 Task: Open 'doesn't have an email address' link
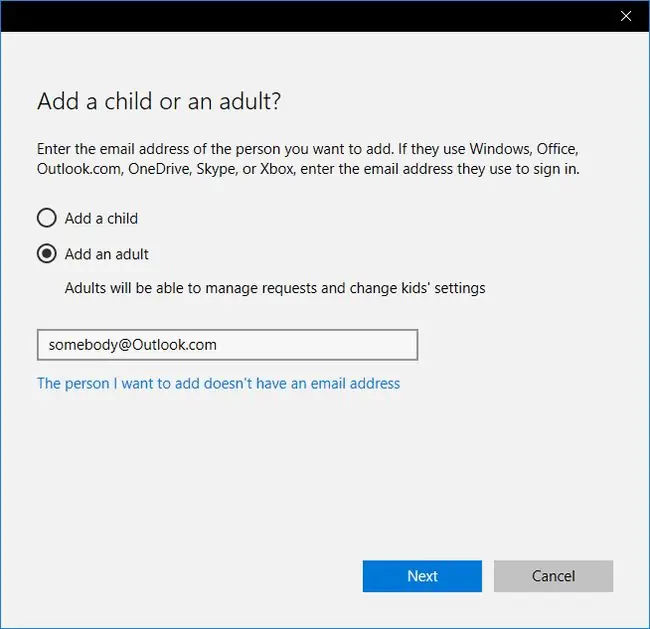[x=218, y=384]
